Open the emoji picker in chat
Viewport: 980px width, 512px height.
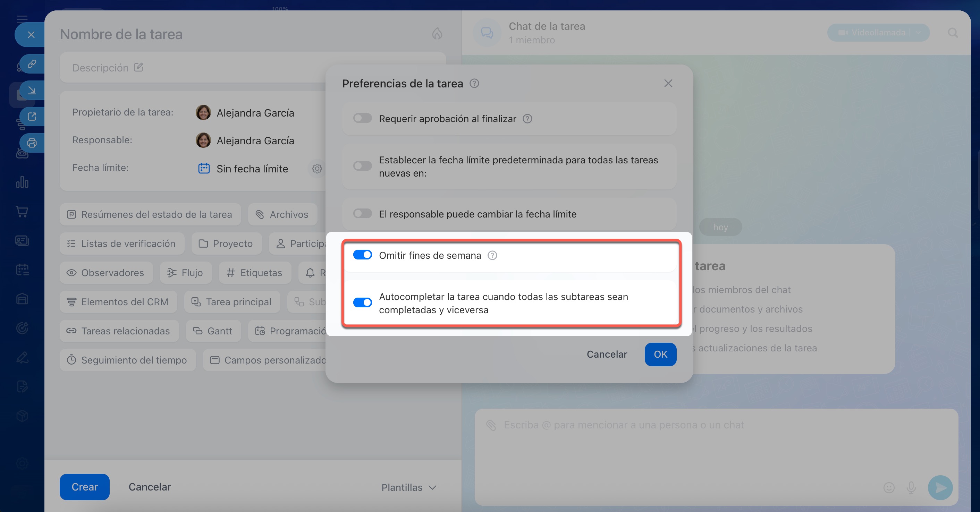click(x=889, y=487)
